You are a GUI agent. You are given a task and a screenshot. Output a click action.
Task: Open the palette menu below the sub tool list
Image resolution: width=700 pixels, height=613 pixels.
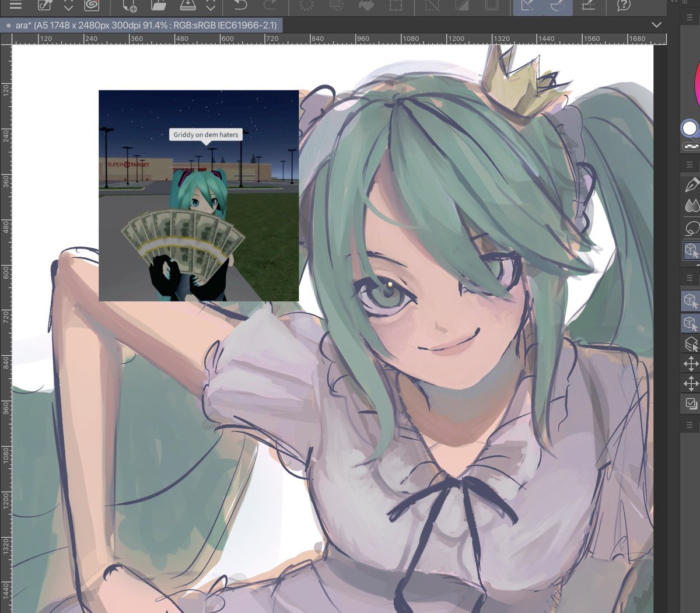689,425
